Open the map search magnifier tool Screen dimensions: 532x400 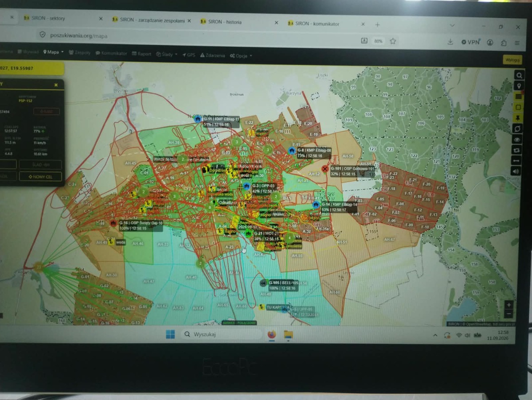coord(519,75)
